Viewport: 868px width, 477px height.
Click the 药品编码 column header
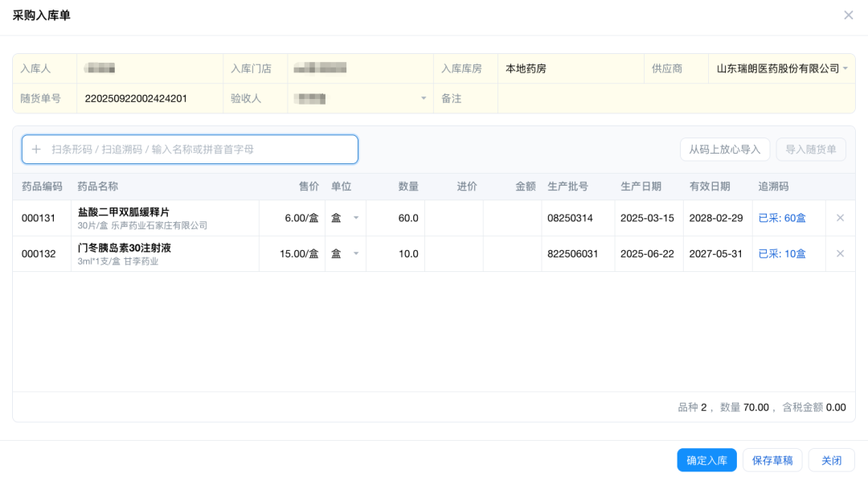point(42,187)
